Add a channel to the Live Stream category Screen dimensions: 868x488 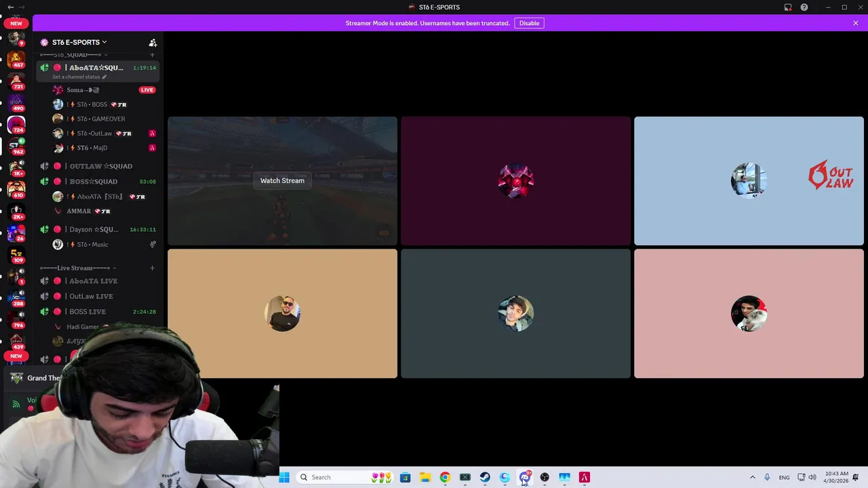152,268
